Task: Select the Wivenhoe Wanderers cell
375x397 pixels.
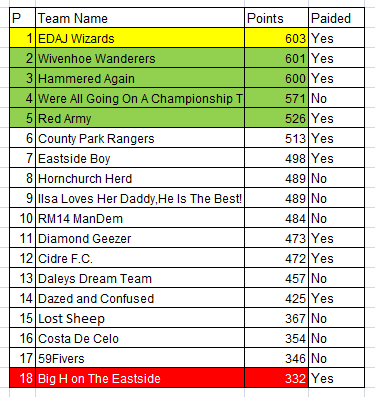Action: coord(140,58)
